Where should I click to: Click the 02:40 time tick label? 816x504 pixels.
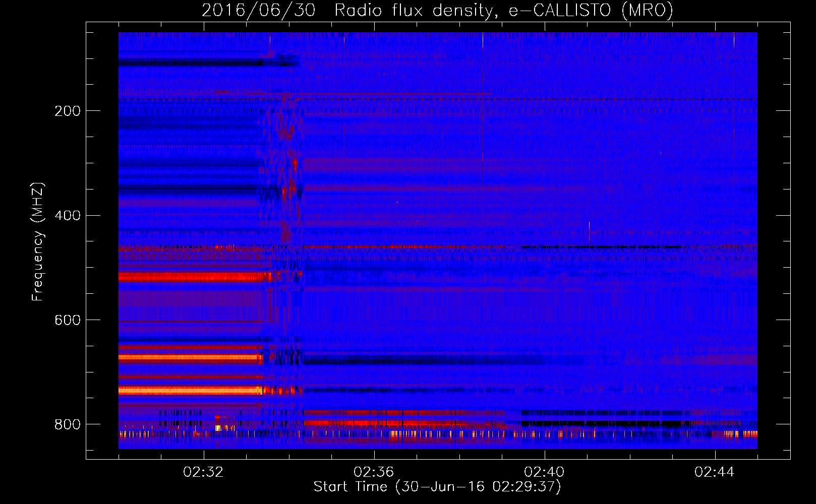coord(544,472)
